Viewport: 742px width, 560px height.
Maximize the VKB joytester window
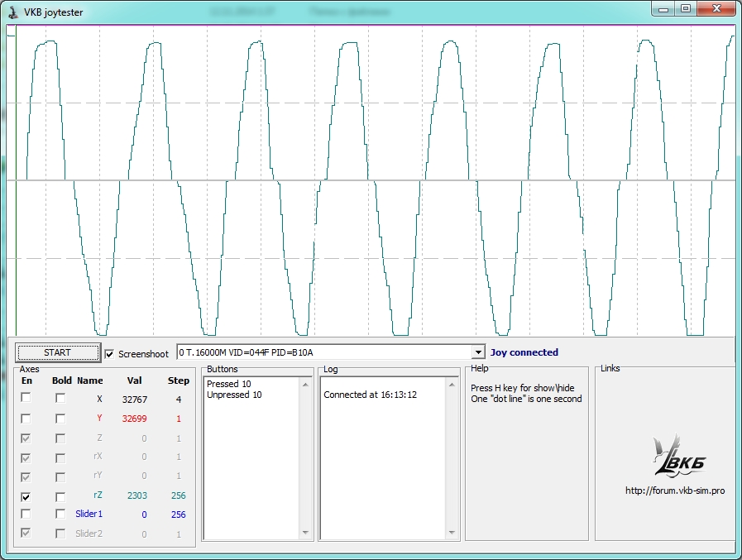(685, 8)
